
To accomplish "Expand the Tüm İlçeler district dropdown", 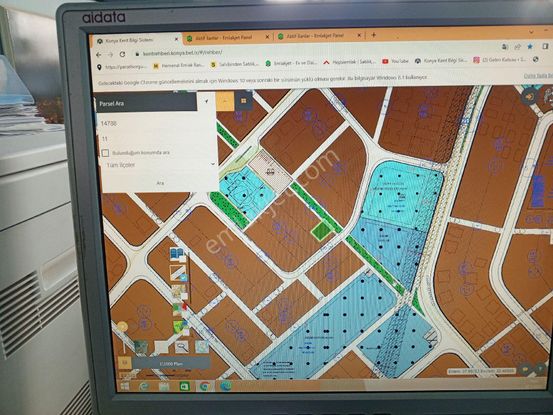I will 159,165.
